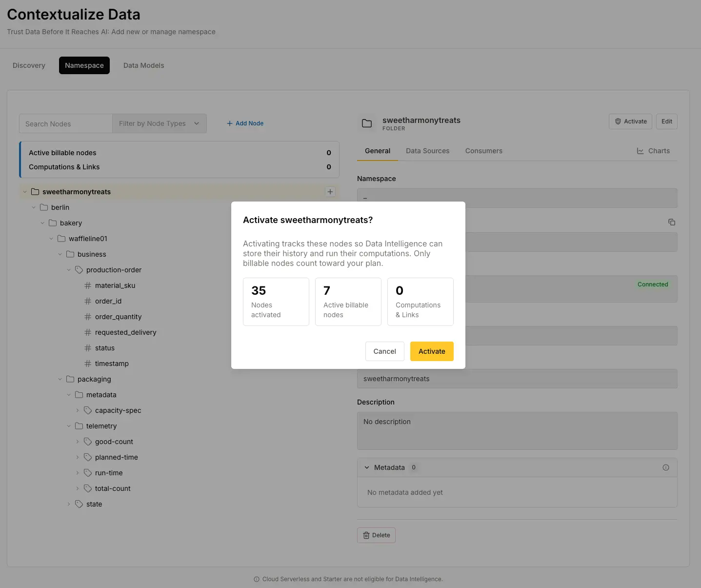Screen dimensions: 701x588
Task: Expand the capacity-spec node chevron
Action: coord(78,410)
